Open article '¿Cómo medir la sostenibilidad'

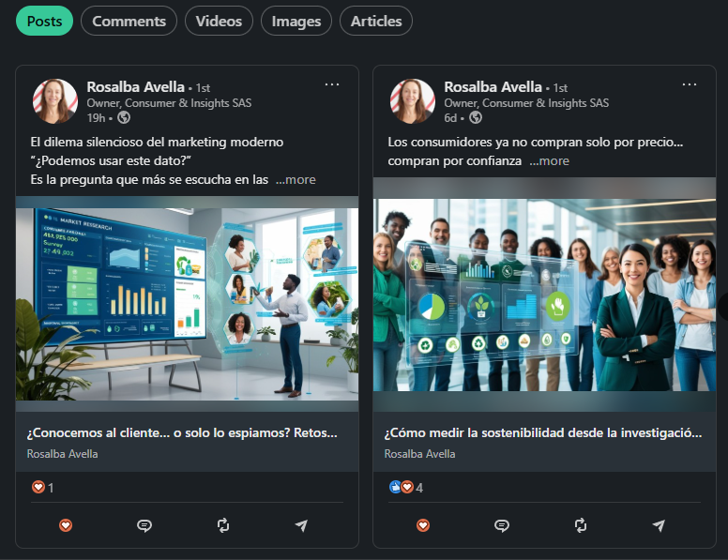[542, 433]
